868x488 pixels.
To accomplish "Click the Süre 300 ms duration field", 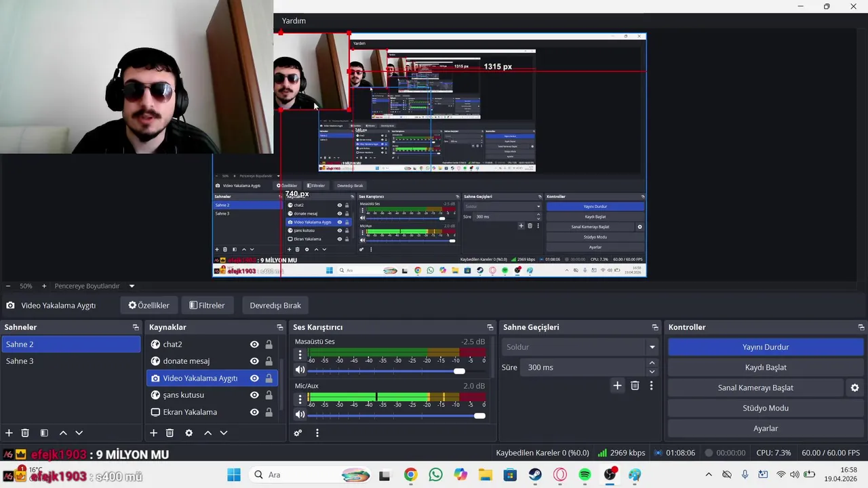I will [x=584, y=367].
